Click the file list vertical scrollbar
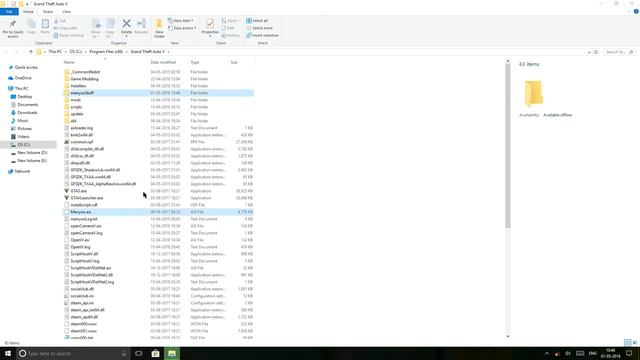Viewport: 640px width, 360px height. [508, 146]
